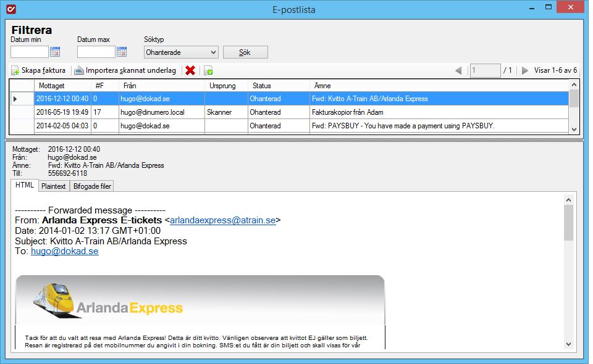Maximize the E-postlista window
Image resolution: width=593 pixels, height=364 pixels.
549,7
